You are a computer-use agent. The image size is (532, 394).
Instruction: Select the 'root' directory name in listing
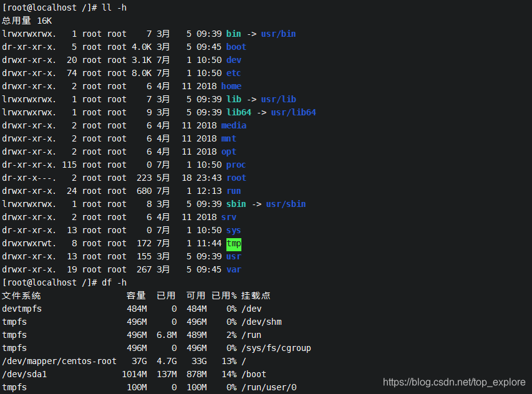coord(236,178)
